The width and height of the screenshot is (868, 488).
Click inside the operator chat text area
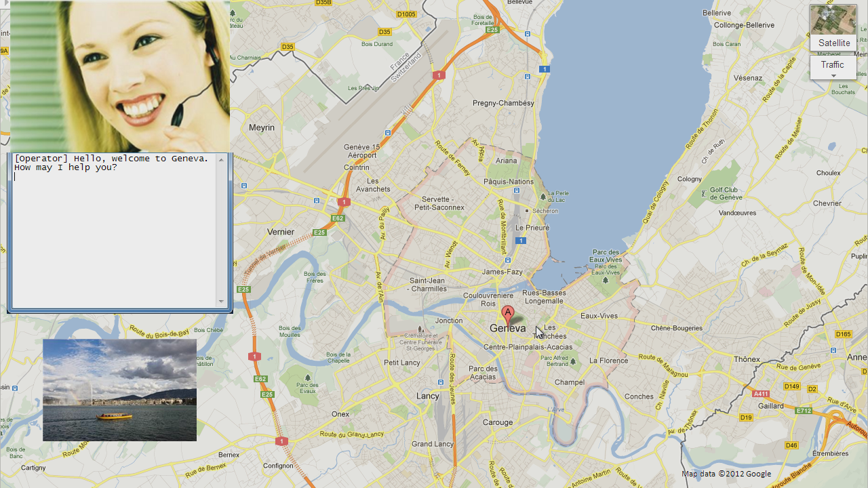click(113, 230)
